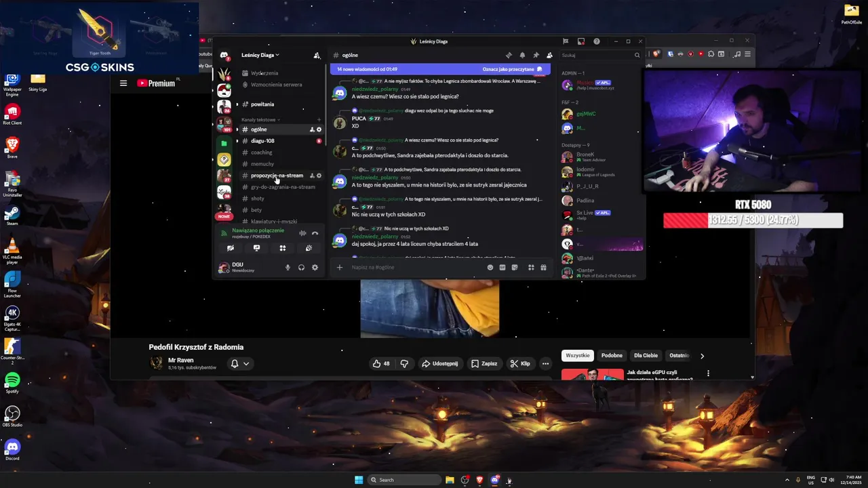
Task: Open Discord direct messages home icon
Action: [224, 55]
